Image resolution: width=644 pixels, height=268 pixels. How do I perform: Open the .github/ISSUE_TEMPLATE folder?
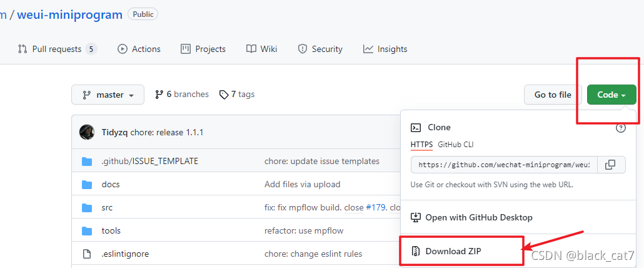point(150,161)
